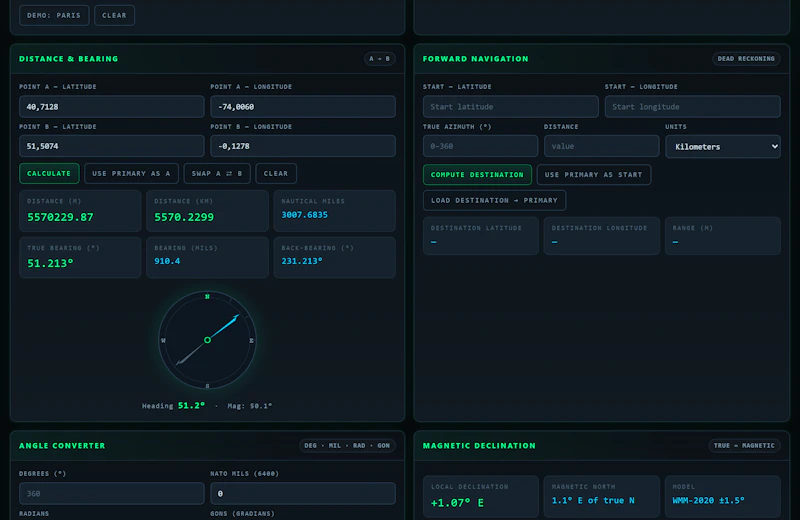Click the Deg · Mil · Rad · Gon badge
800x520 pixels.
(x=347, y=445)
